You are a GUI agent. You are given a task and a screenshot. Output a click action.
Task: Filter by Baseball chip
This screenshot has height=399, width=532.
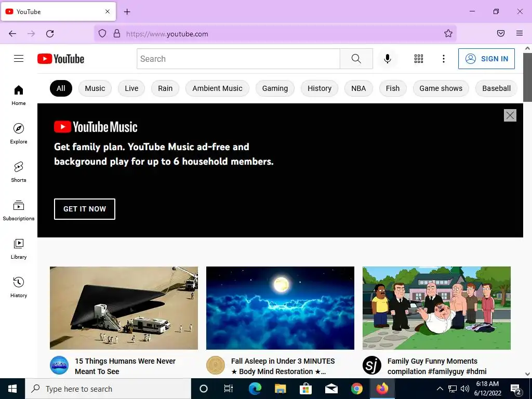point(496,88)
